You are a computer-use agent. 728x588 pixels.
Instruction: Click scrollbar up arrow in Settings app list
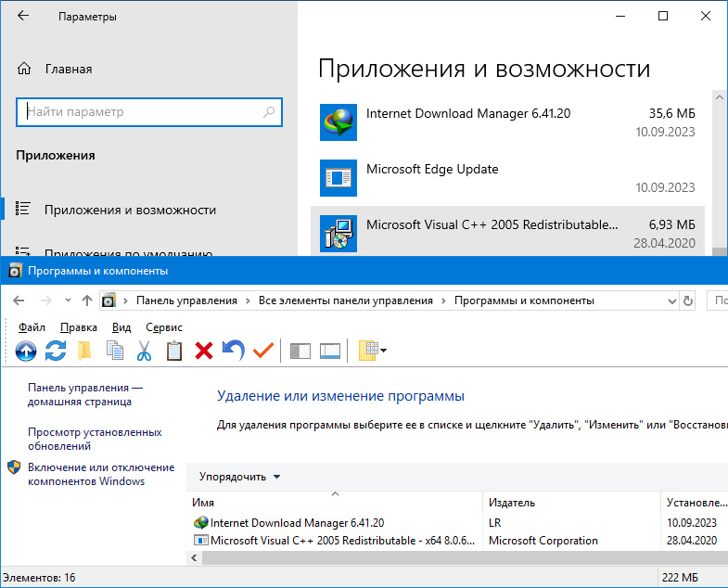[719, 97]
